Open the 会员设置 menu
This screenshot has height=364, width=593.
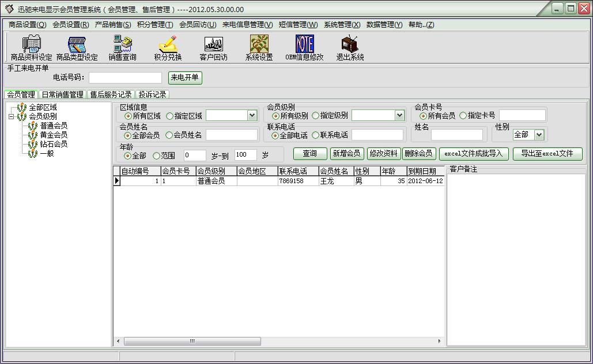(x=70, y=25)
